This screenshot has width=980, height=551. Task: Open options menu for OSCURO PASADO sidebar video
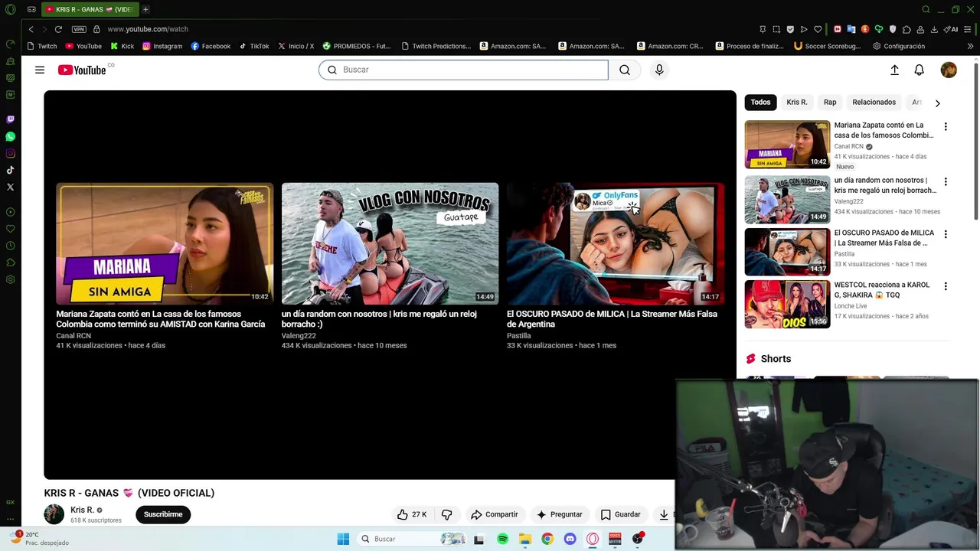(946, 234)
